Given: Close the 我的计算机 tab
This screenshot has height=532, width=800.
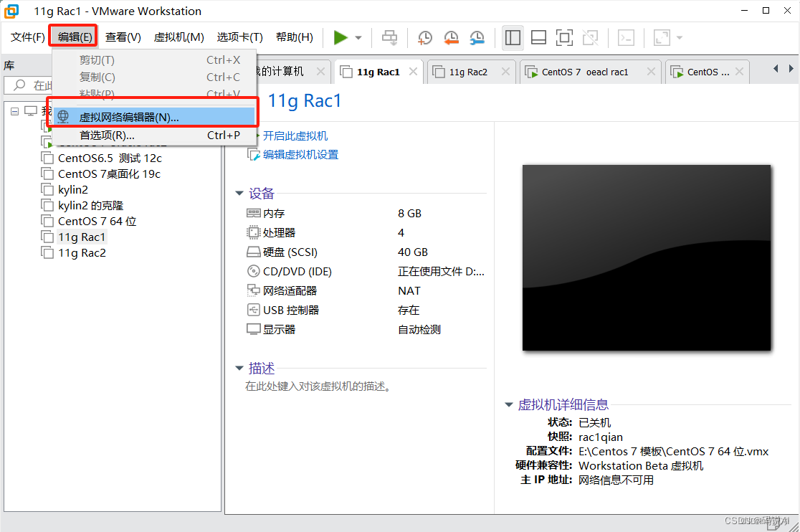Looking at the screenshot, I should click(320, 72).
